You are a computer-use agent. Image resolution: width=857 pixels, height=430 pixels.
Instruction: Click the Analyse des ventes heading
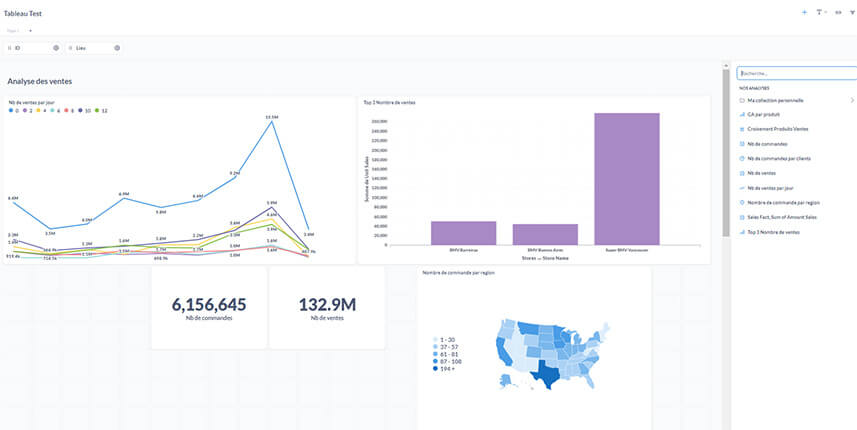pyautogui.click(x=40, y=81)
